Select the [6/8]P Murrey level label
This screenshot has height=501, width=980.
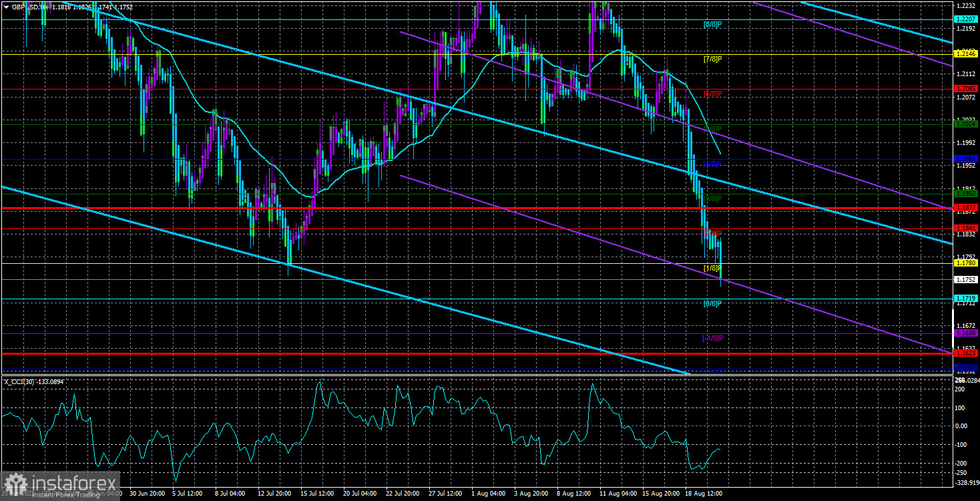[713, 94]
